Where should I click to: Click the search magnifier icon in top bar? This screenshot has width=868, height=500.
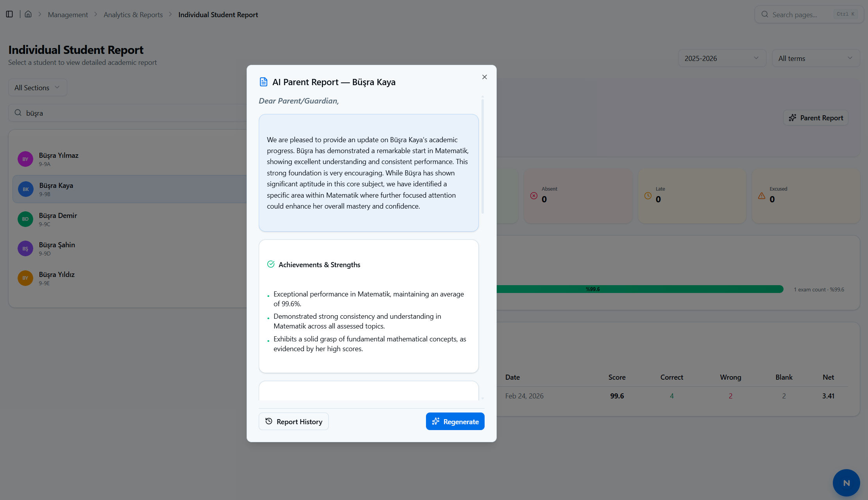pos(765,14)
